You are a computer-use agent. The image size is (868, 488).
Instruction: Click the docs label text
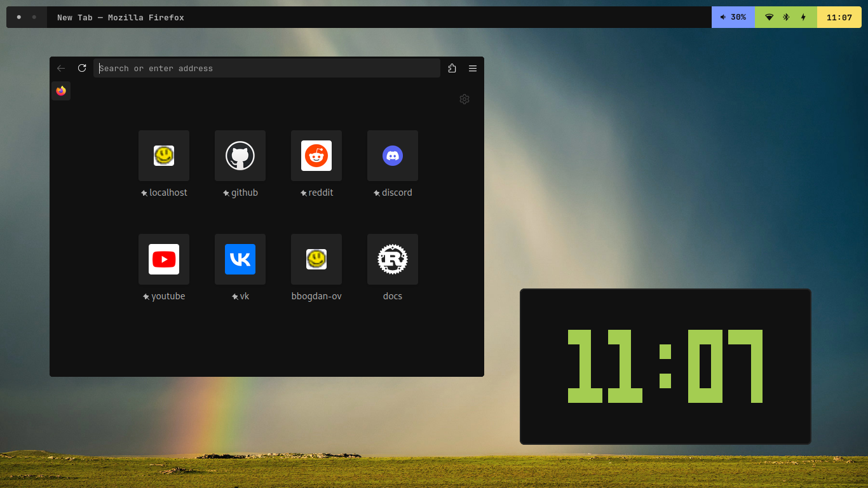(393, 296)
